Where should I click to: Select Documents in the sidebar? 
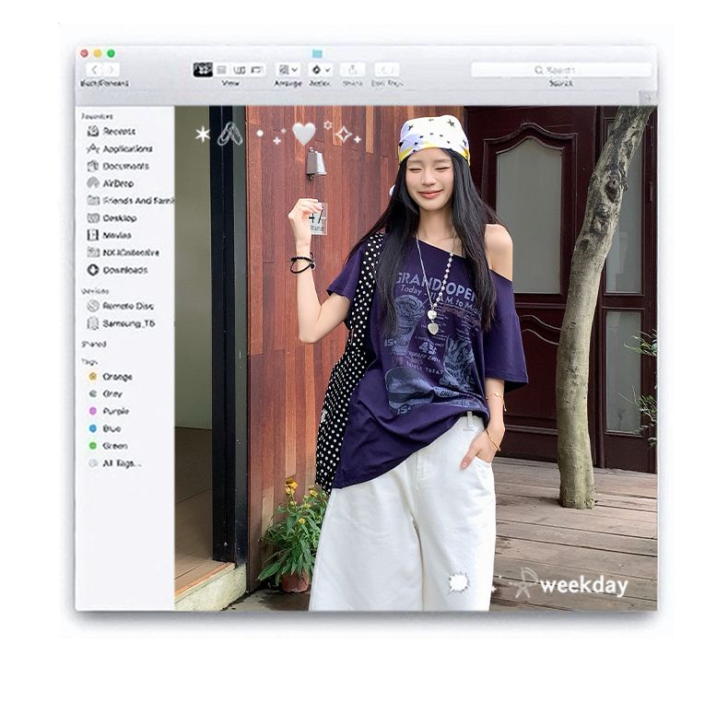point(118,166)
